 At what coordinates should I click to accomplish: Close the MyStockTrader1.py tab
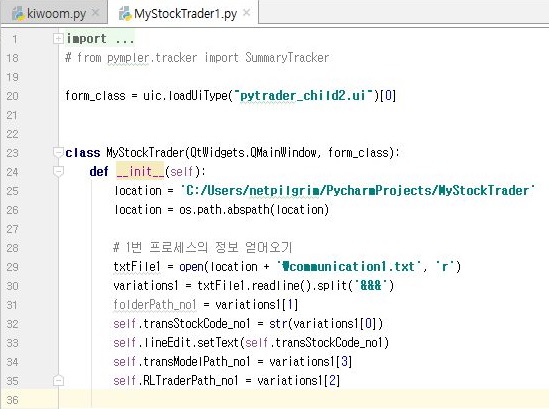click(x=246, y=13)
